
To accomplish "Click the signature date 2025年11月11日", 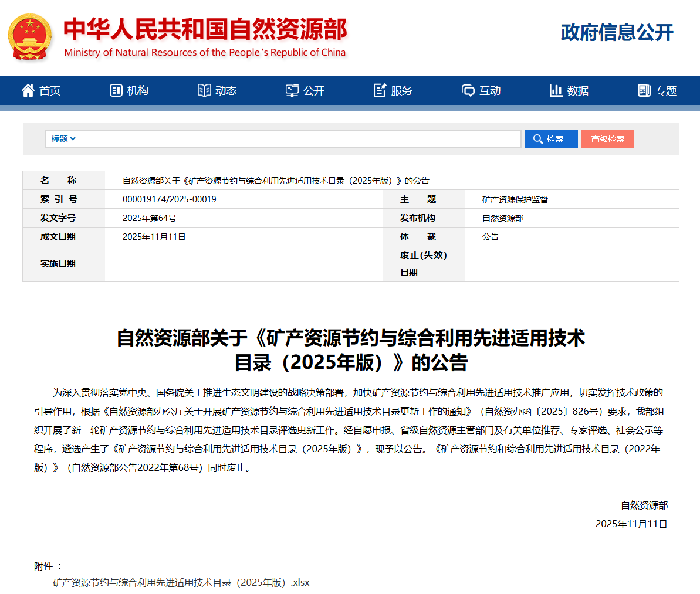I will [631, 524].
